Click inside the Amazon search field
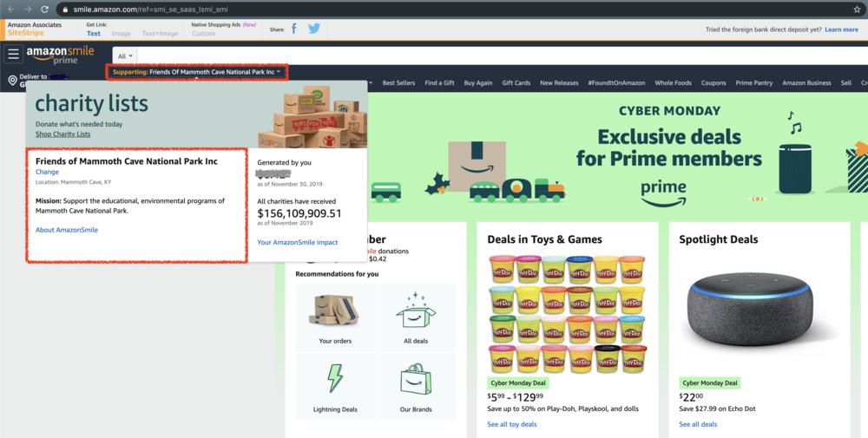Viewport: 868px width, 438px height. (x=495, y=56)
